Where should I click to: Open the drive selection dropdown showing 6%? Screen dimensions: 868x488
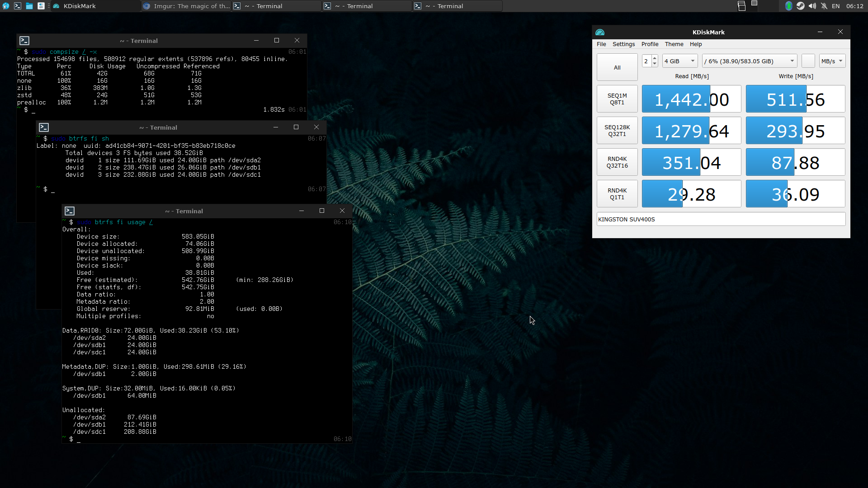(749, 61)
